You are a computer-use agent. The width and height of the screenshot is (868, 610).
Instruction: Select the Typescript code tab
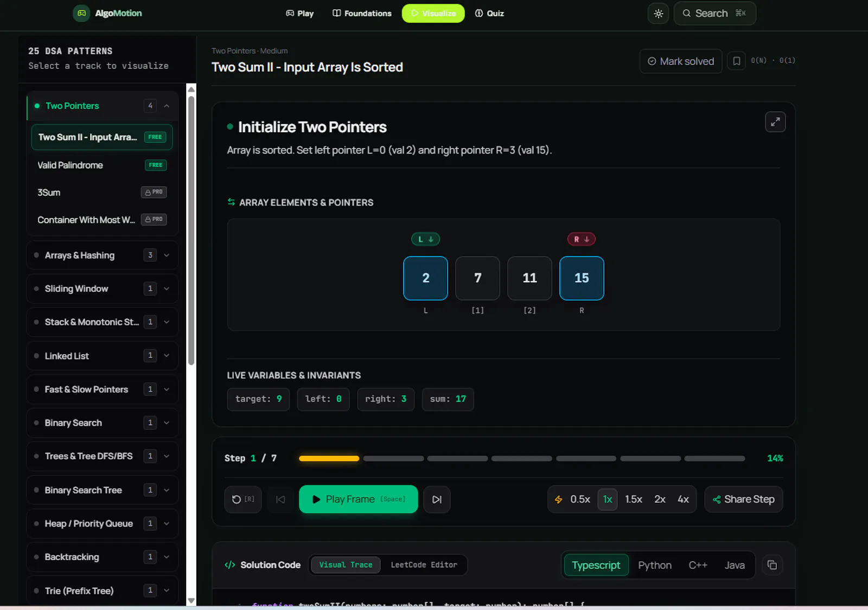tap(596, 565)
